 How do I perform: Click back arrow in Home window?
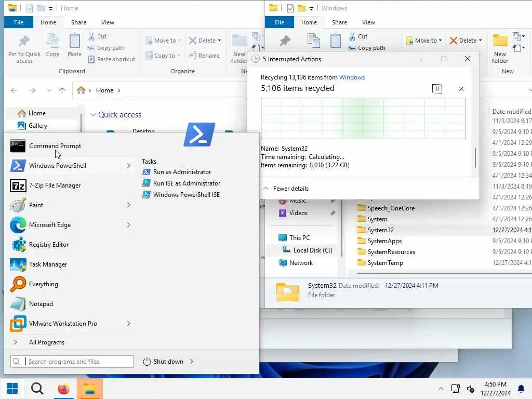14,90
